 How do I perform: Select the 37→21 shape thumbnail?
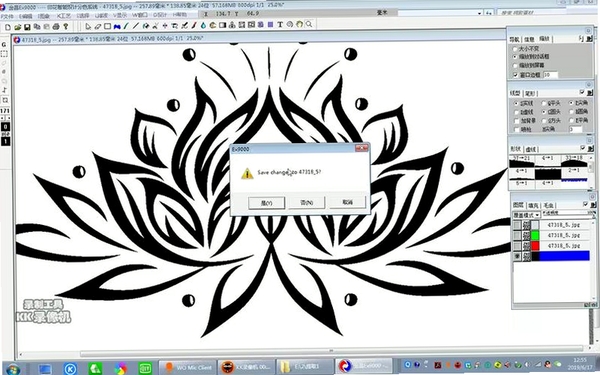click(522, 162)
